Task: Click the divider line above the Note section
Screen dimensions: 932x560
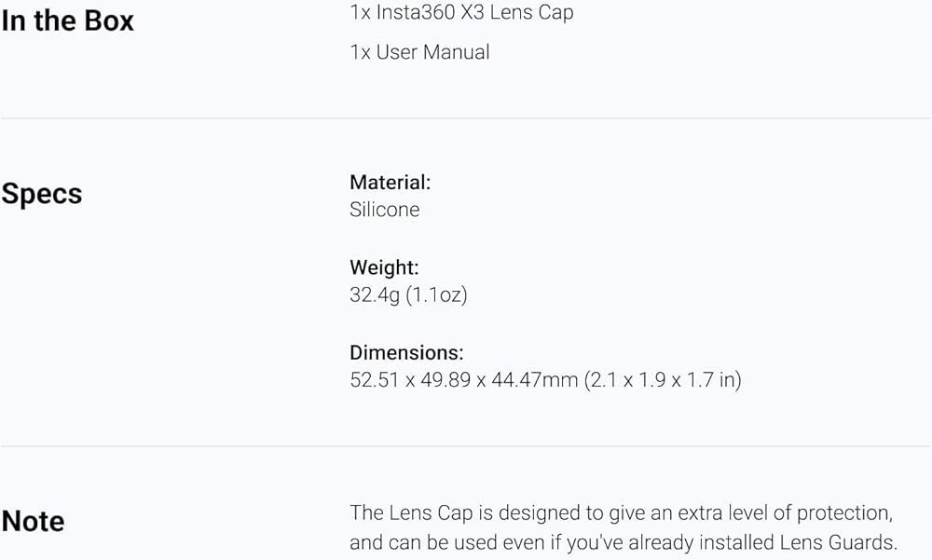Action: [466, 446]
